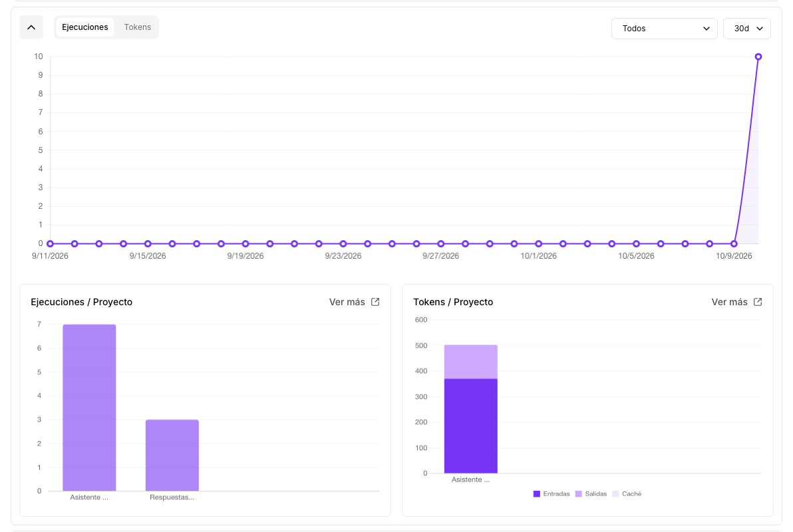This screenshot has width=793, height=532.
Task: Click the 9/23/2026 axis date label
Action: pyautogui.click(x=343, y=256)
